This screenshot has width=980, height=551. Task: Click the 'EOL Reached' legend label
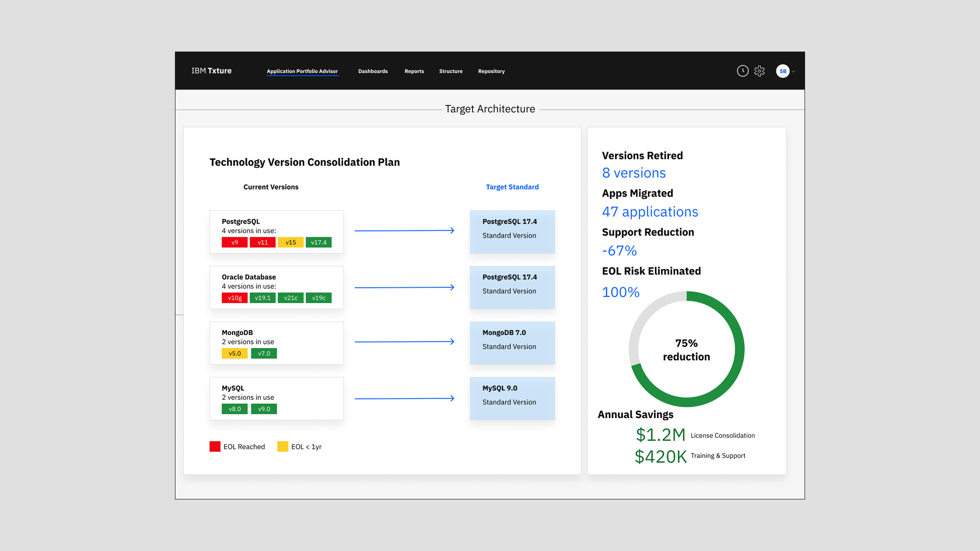click(x=244, y=446)
